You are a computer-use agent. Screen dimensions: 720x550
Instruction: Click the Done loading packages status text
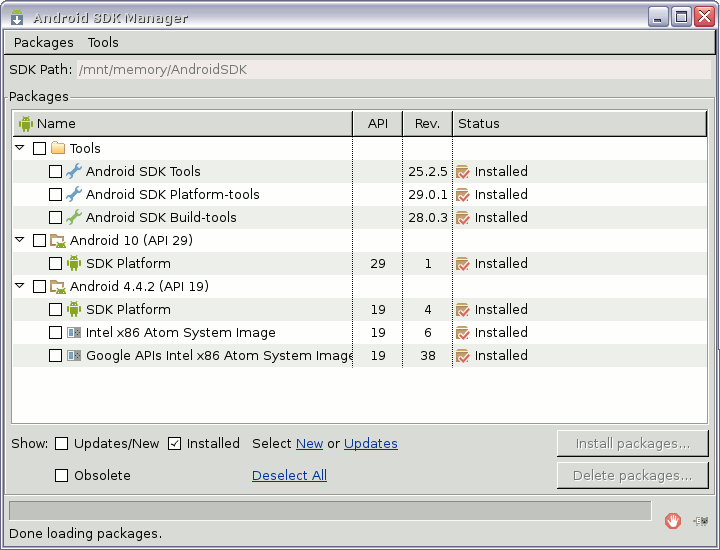85,533
